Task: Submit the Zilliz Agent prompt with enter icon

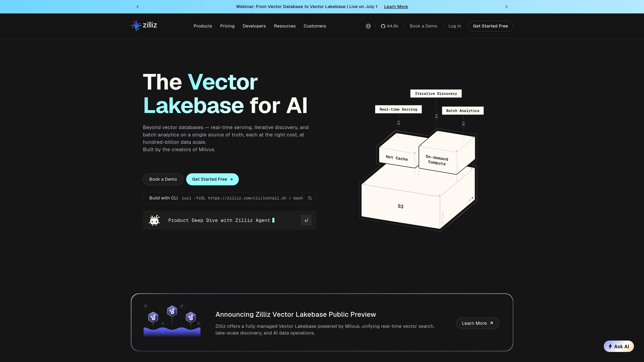Action: (306, 220)
